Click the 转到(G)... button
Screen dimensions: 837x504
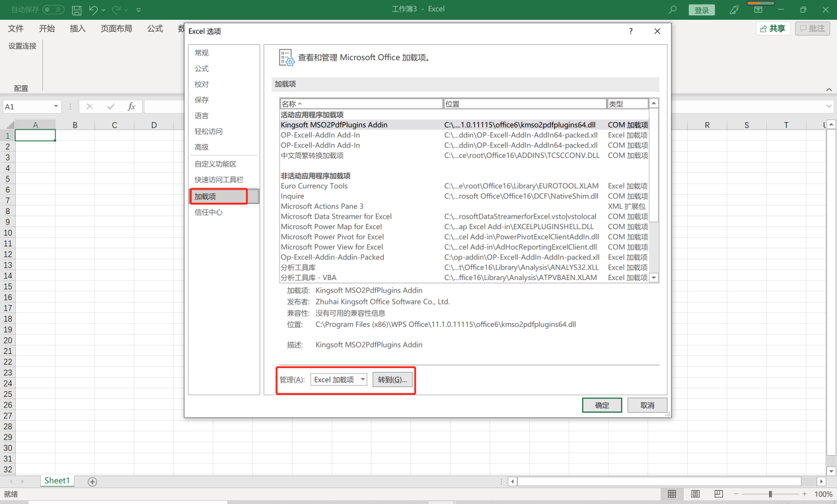392,380
